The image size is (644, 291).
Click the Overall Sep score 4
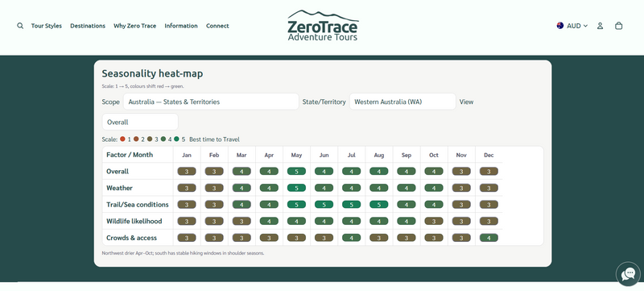tap(407, 172)
